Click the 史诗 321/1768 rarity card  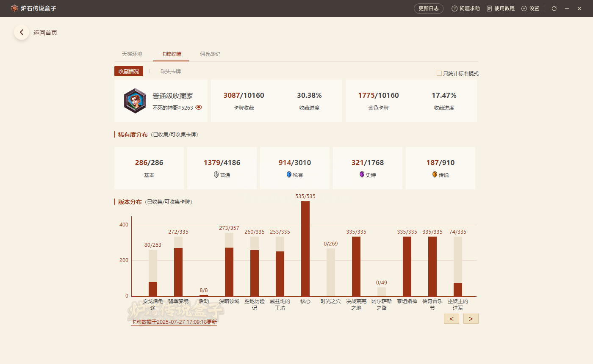368,168
